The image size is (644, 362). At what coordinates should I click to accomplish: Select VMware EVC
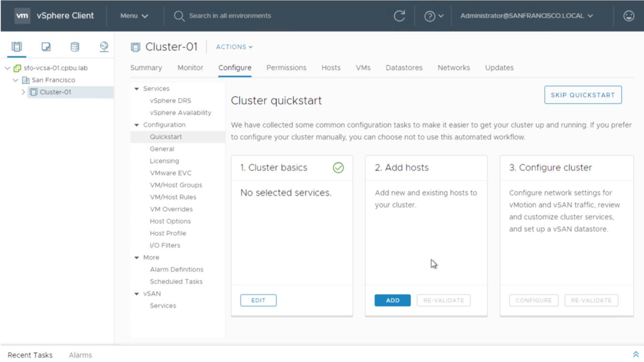click(x=171, y=173)
